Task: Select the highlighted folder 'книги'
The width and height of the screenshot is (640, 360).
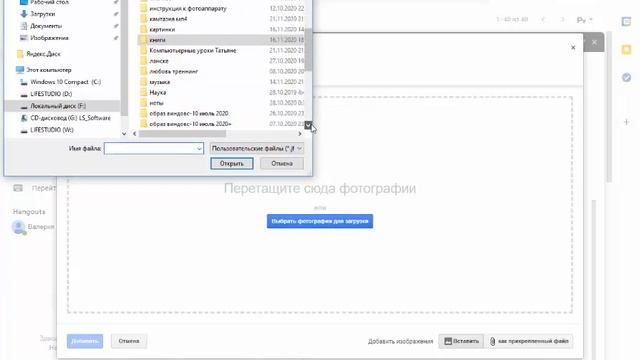Action: tap(222, 40)
